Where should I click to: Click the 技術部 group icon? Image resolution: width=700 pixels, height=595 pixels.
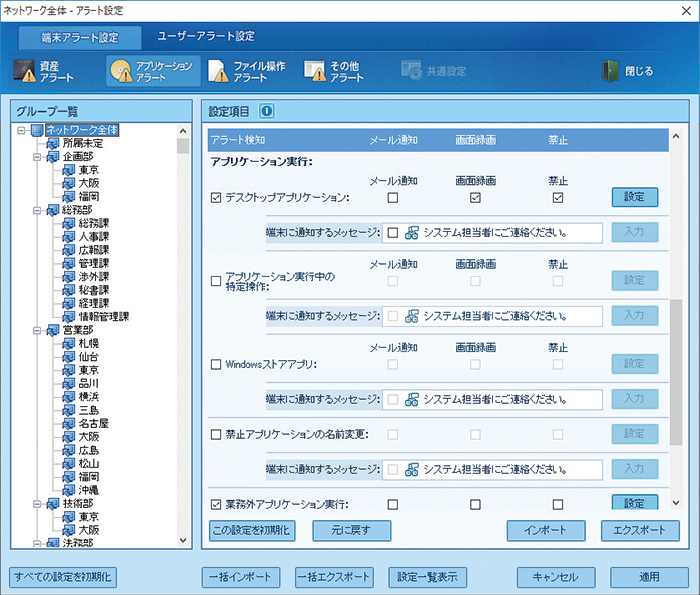tap(53, 503)
